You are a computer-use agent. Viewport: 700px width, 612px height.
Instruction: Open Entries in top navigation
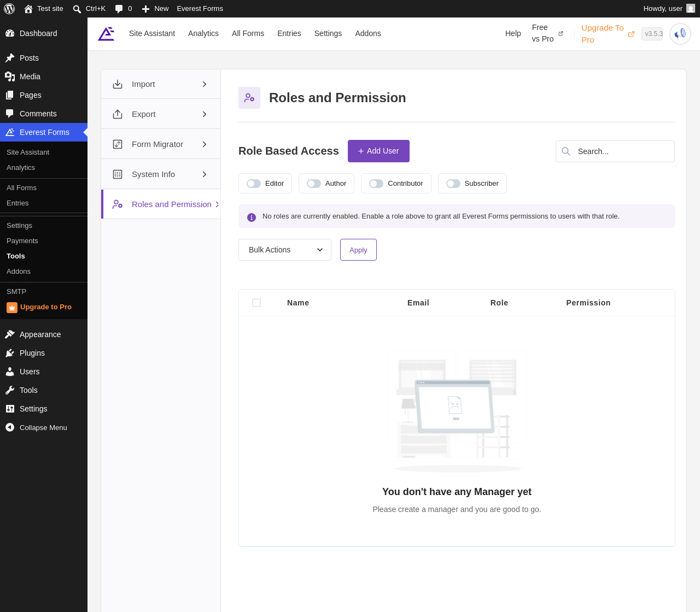[289, 33]
